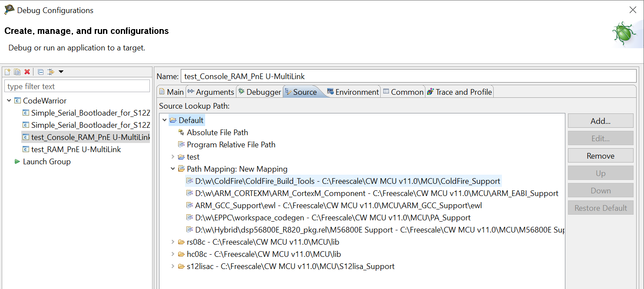Delete selected configuration with red X
Image resolution: width=644 pixels, height=289 pixels.
tap(27, 72)
